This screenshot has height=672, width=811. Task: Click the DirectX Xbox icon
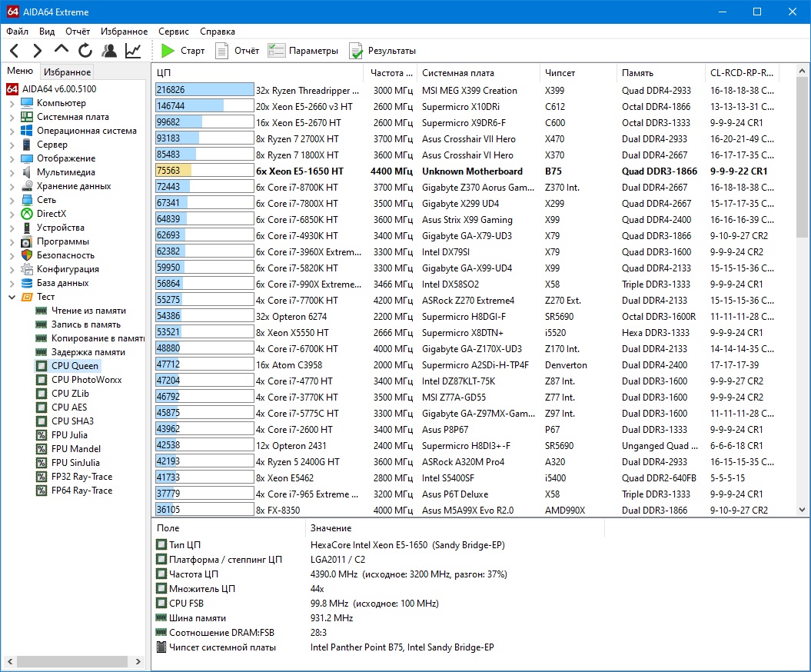coord(27,214)
